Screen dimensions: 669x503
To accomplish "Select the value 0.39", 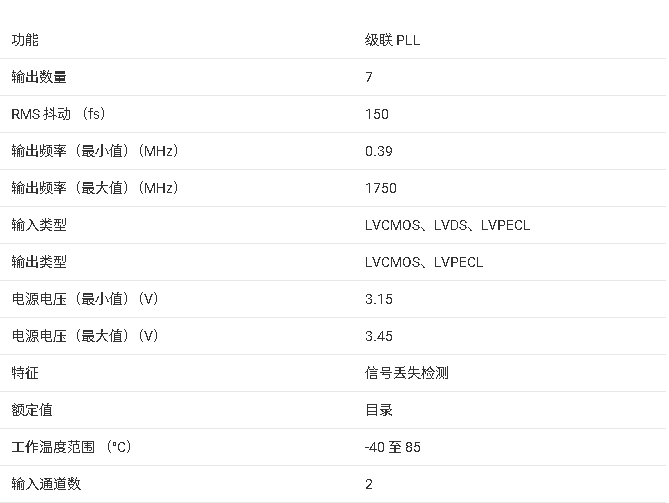I will tap(379, 151).
